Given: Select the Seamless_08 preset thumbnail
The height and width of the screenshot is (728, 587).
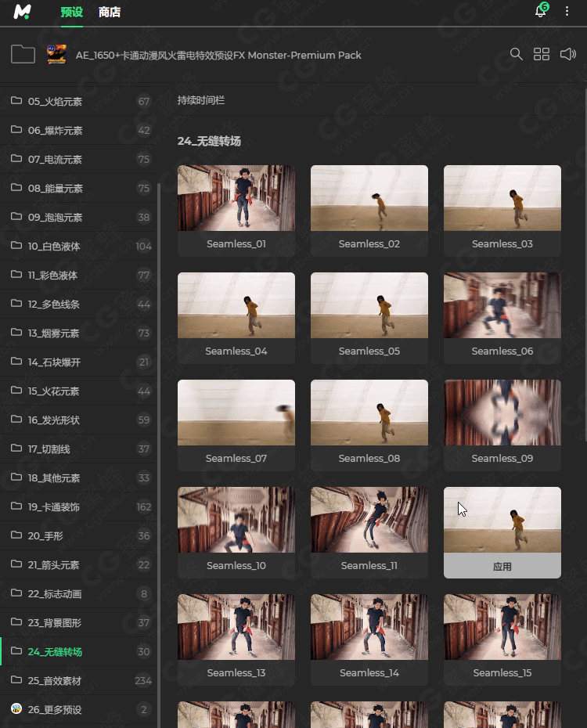Looking at the screenshot, I should pos(369,413).
